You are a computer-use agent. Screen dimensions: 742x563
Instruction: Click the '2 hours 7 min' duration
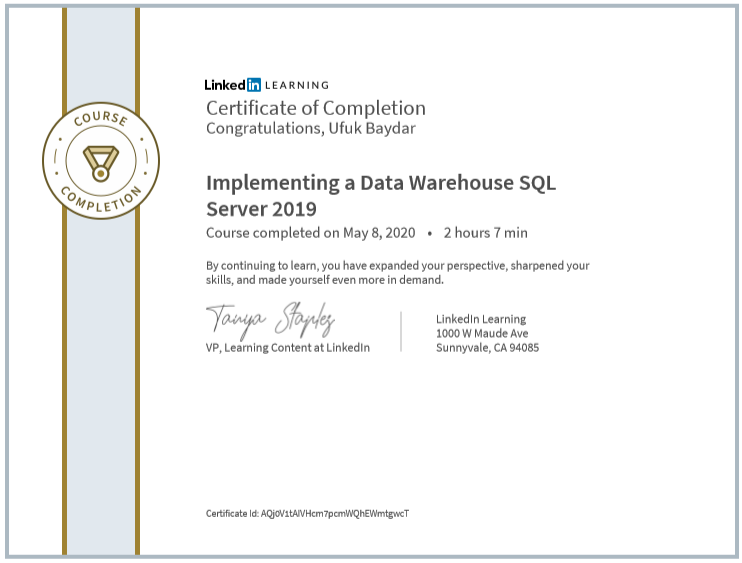point(486,233)
